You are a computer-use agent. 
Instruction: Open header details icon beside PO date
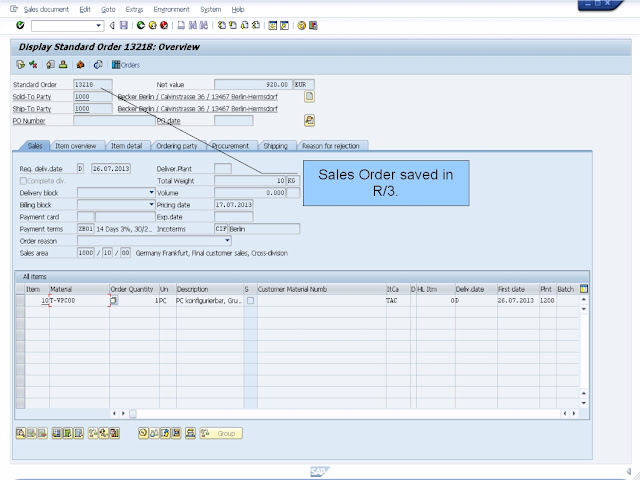pyautogui.click(x=309, y=120)
